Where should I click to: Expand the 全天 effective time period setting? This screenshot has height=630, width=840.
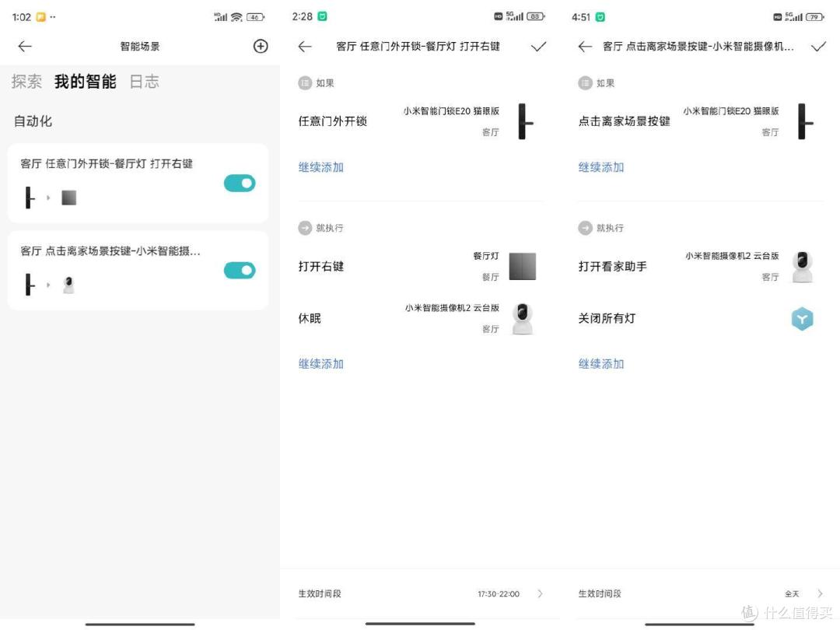820,594
